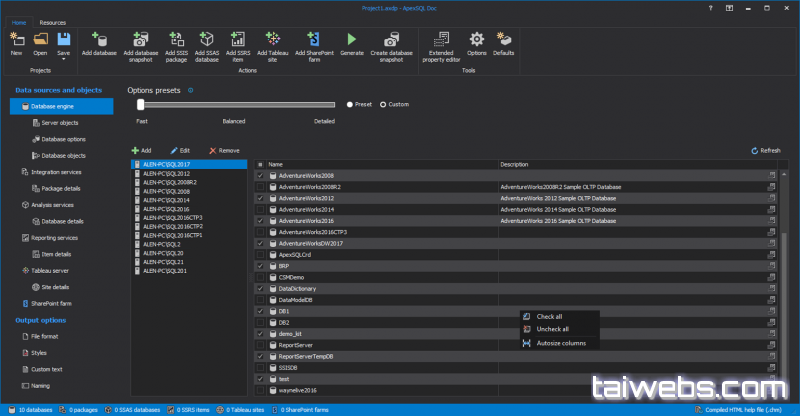The width and height of the screenshot is (800, 416).
Task: Click the Add database toolbar icon
Action: [99, 41]
